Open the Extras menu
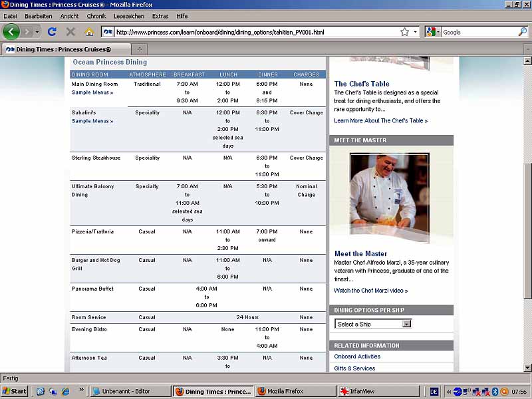 pos(160,16)
